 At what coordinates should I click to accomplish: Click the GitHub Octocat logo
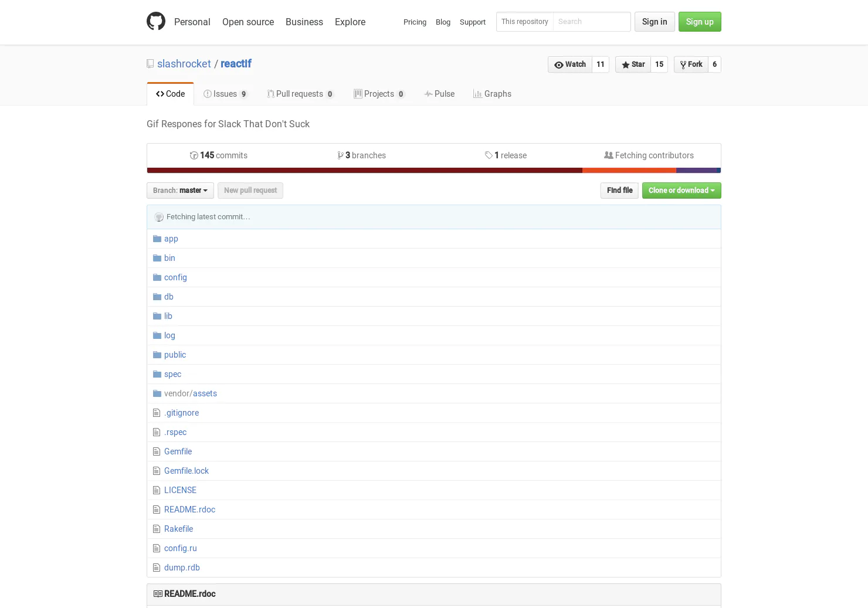[156, 22]
